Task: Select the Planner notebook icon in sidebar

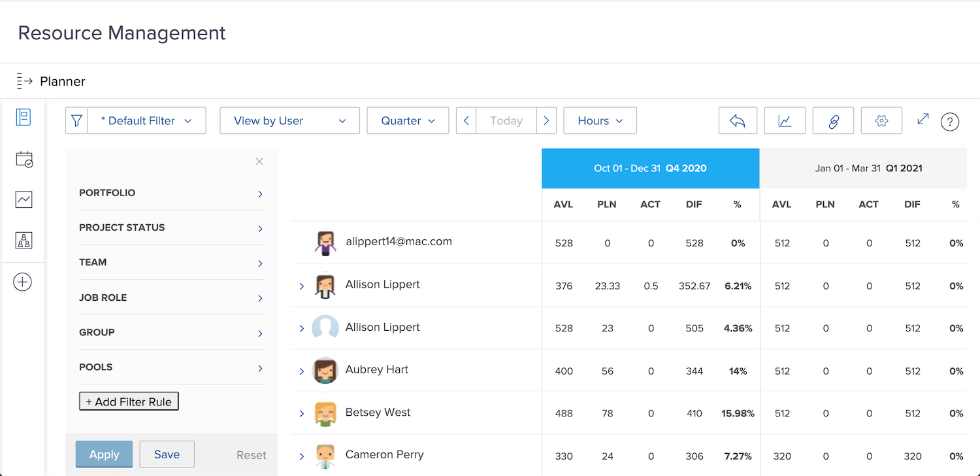Action: (24, 117)
